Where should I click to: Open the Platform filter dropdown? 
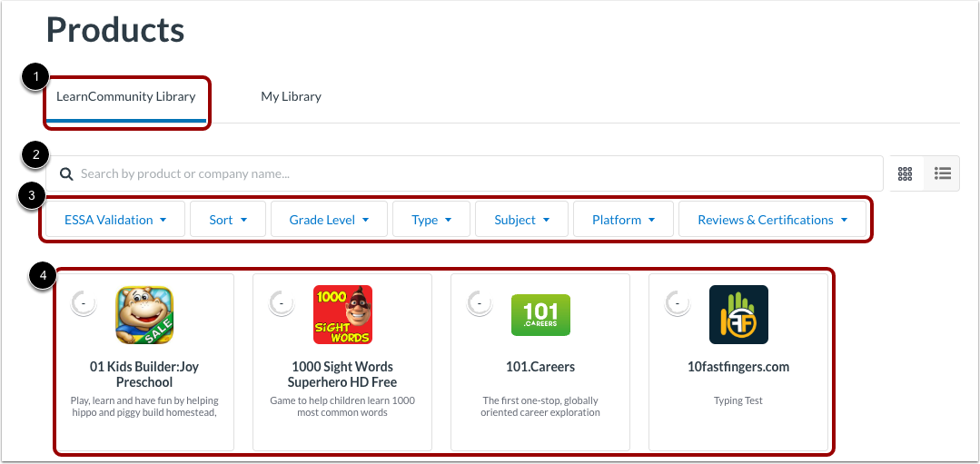point(623,220)
